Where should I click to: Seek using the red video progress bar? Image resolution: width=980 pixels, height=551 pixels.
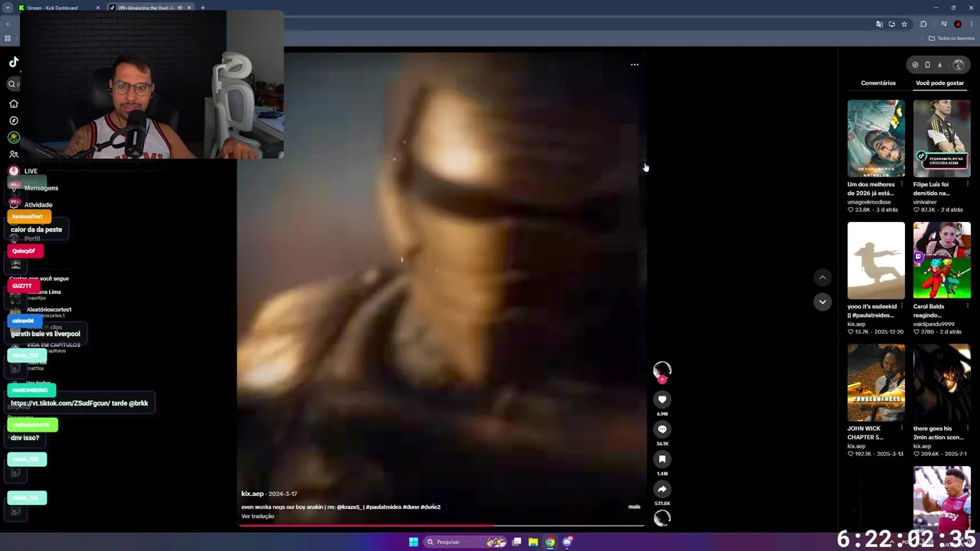click(x=440, y=526)
